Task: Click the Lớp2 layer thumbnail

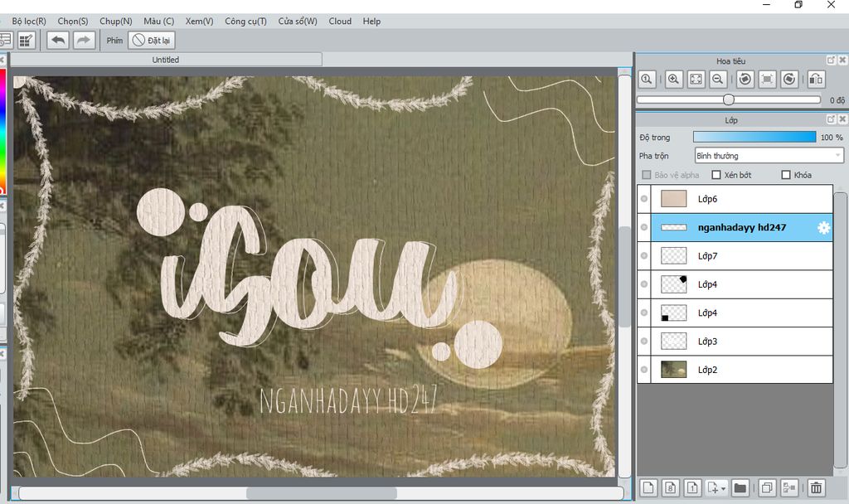Action: click(x=673, y=370)
